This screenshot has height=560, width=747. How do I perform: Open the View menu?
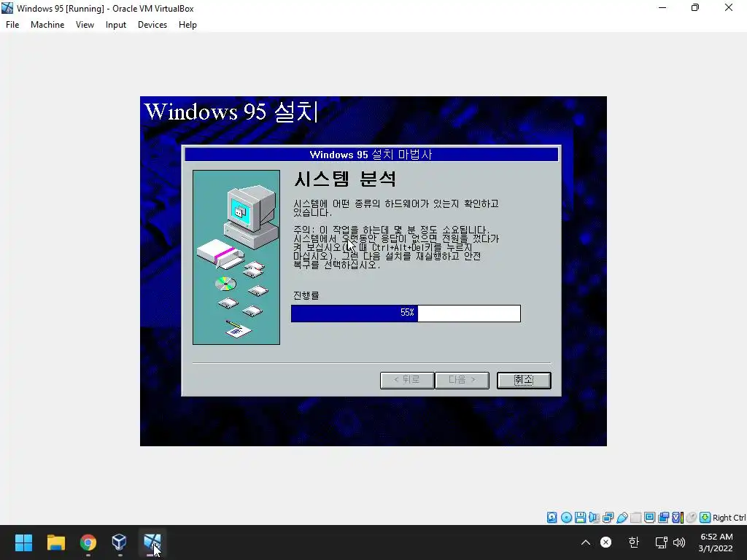[x=85, y=25]
